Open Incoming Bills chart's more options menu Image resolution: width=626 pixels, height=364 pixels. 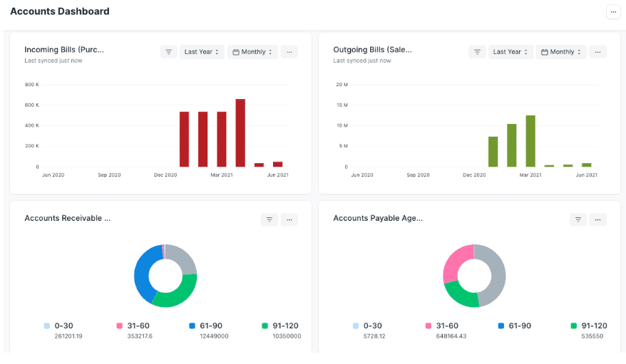[x=289, y=52]
